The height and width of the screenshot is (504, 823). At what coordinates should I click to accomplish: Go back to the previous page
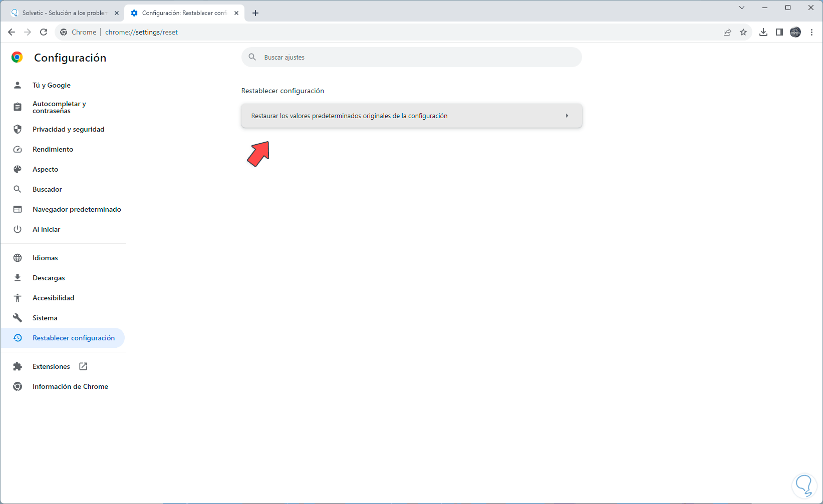(x=12, y=32)
